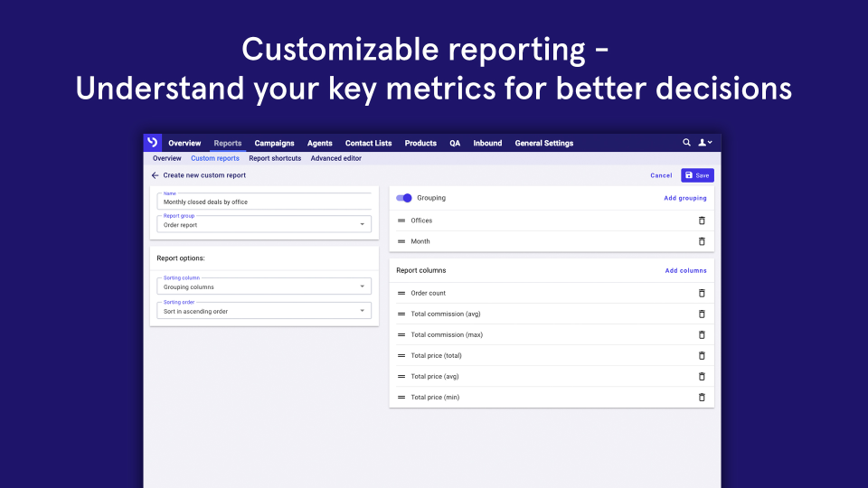
Task: Click the Offices grouping label
Action: tap(421, 221)
